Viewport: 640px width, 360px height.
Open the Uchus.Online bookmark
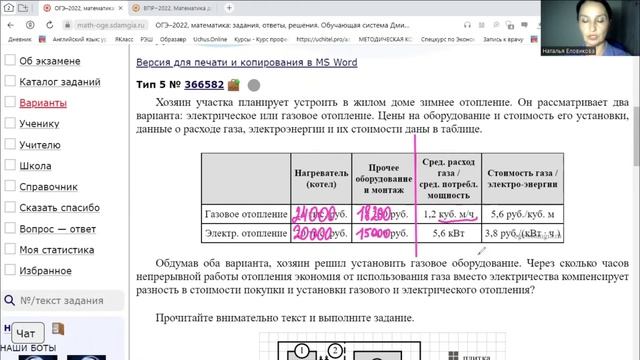click(x=210, y=40)
